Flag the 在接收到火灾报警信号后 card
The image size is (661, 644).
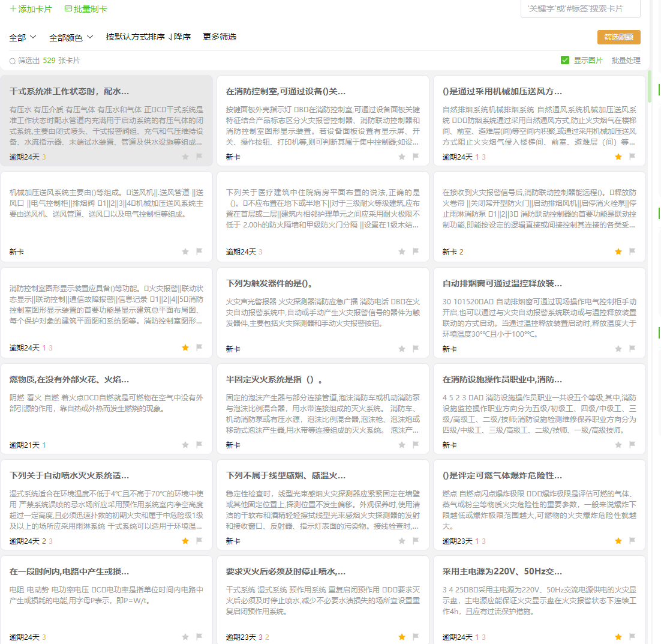pyautogui.click(x=632, y=251)
